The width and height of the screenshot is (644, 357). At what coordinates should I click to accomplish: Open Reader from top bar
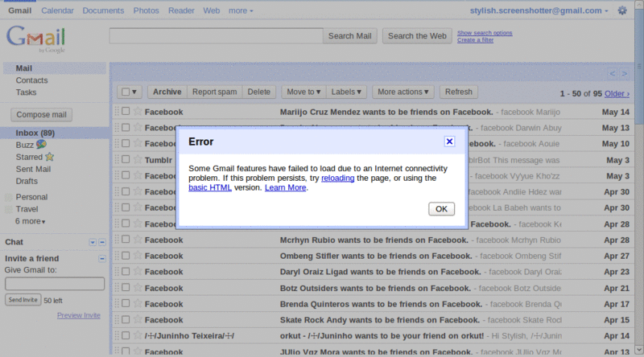point(181,10)
